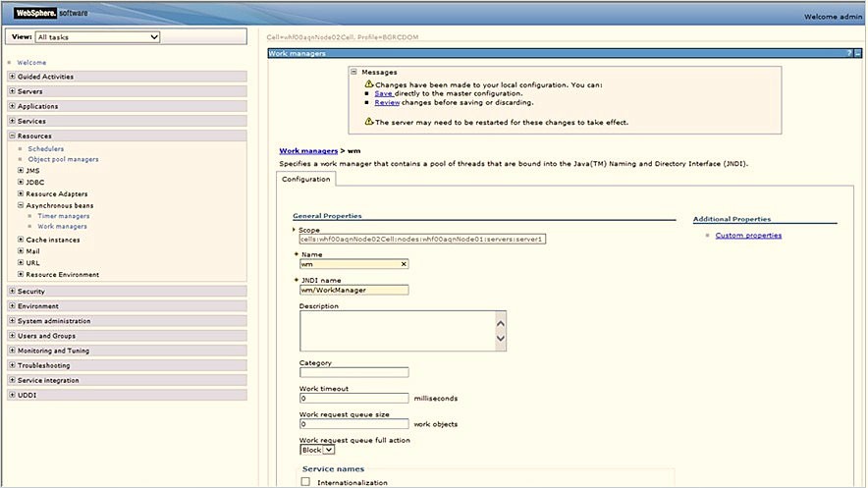Click Work request queue size field
Viewport: 868px width, 488px height.
click(353, 424)
